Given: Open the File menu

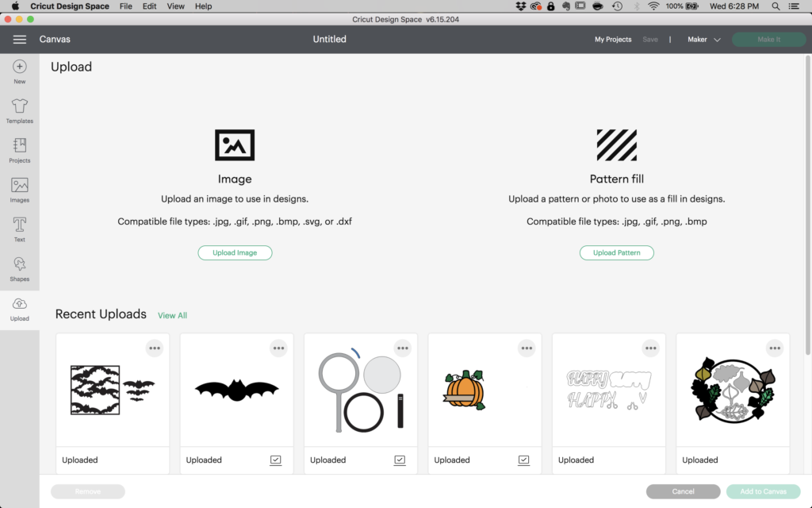Looking at the screenshot, I should tap(126, 6).
